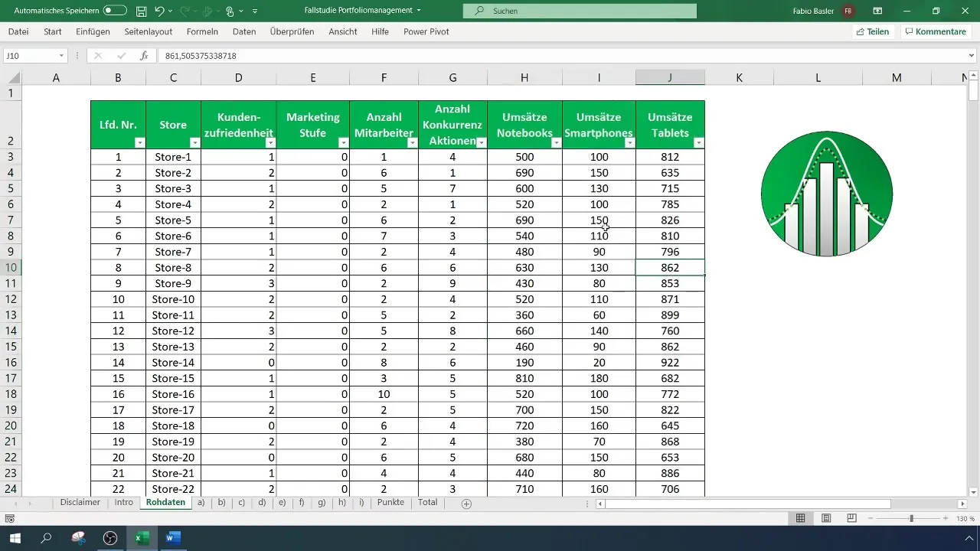The width and height of the screenshot is (980, 551).
Task: Open the Customize Quick Access Toolbar arrow
Action: pyautogui.click(x=254, y=11)
